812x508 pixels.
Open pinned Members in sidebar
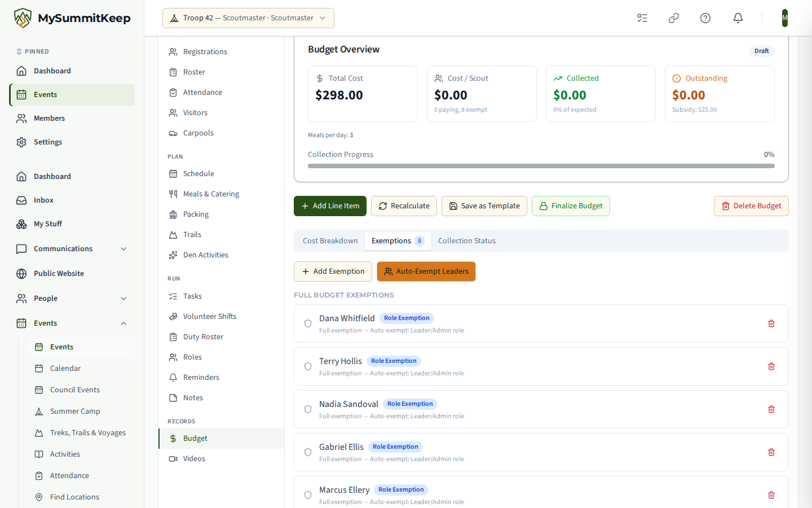coord(72,119)
